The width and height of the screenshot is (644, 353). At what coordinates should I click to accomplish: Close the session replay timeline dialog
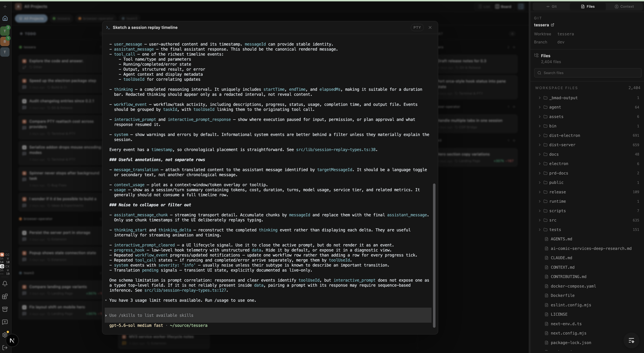pos(430,27)
